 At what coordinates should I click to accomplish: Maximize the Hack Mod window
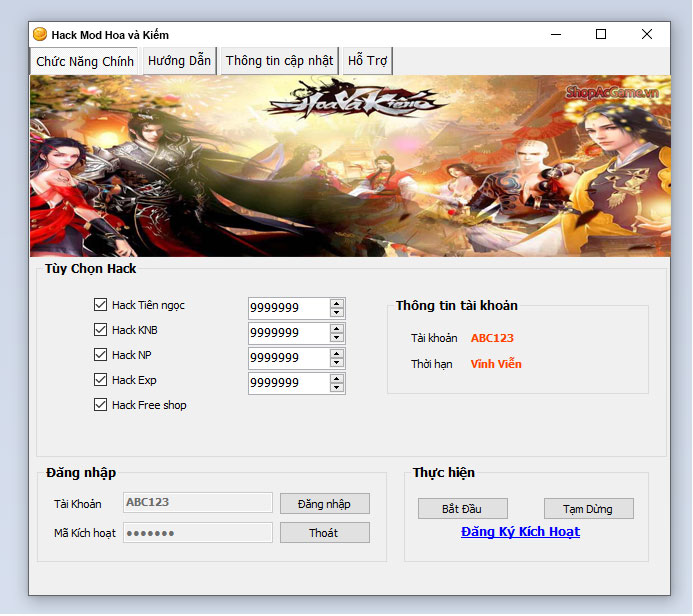tap(601, 34)
